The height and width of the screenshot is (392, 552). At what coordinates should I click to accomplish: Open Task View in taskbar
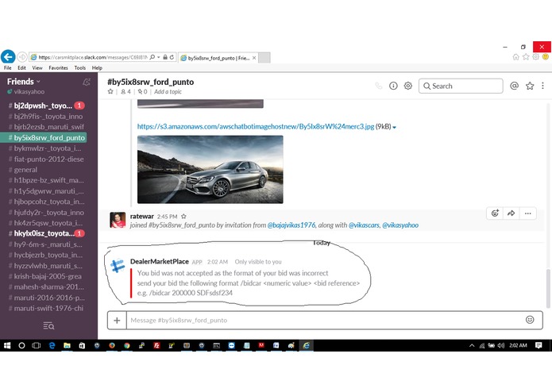pyautogui.click(x=37, y=346)
